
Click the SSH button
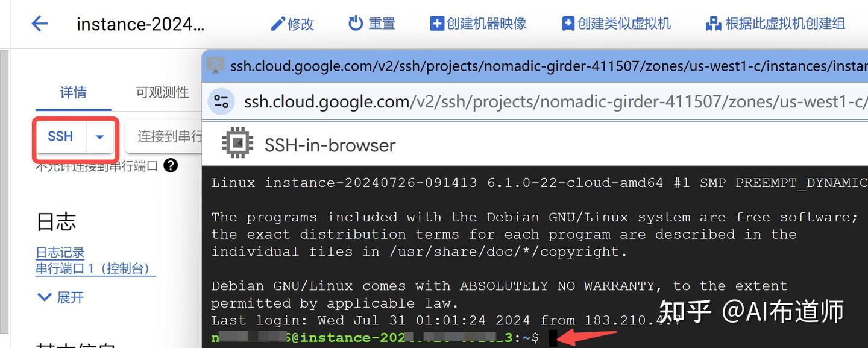(x=60, y=137)
